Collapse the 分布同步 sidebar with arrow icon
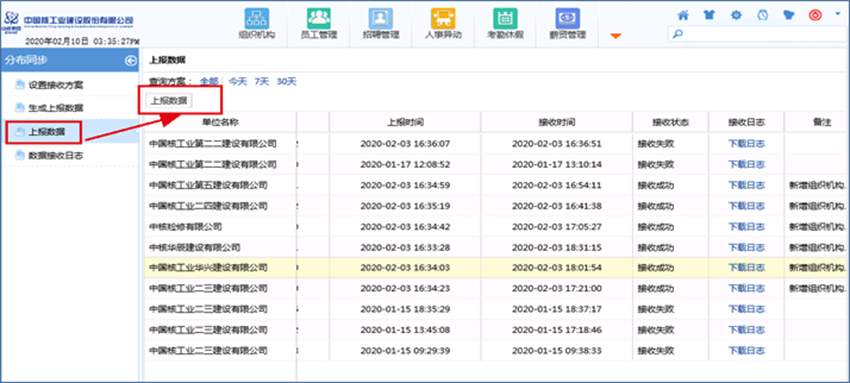This screenshot has width=850, height=383. coord(131,61)
